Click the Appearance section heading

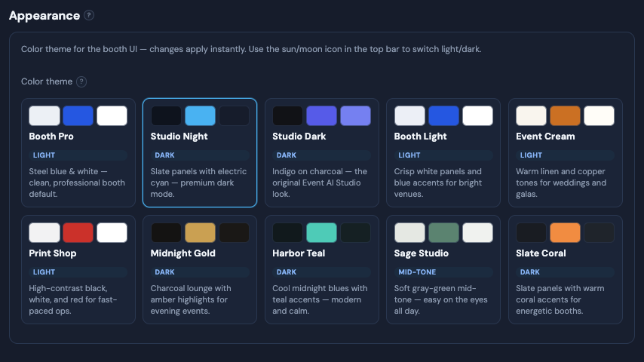tap(44, 16)
